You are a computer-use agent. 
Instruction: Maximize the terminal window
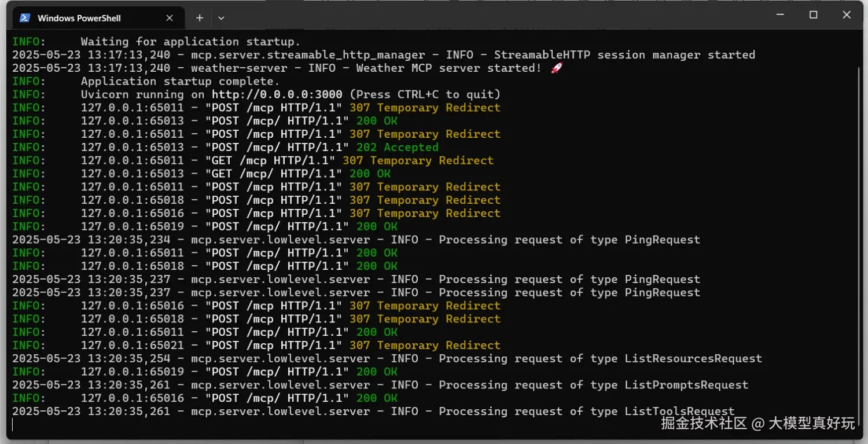point(814,16)
